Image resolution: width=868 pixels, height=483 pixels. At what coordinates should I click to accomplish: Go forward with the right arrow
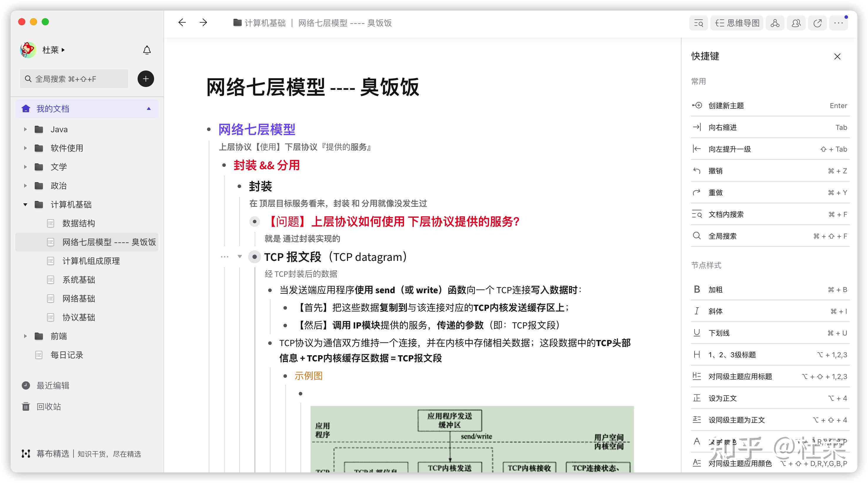(x=203, y=23)
